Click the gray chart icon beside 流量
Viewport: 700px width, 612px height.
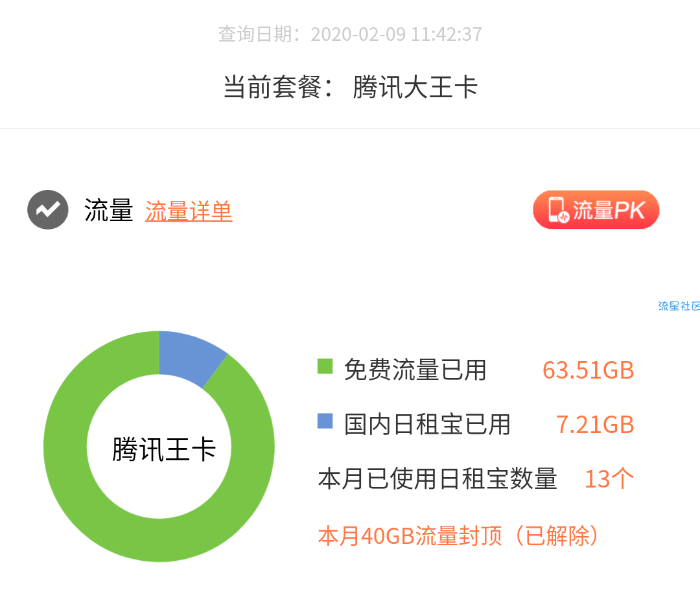pyautogui.click(x=48, y=210)
